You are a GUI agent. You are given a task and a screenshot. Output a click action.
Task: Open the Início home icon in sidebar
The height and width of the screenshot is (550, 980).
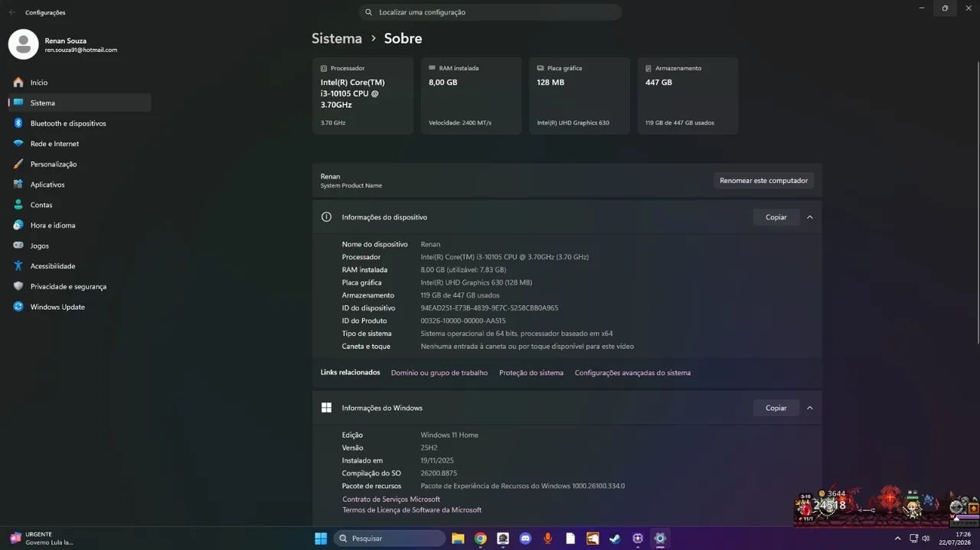point(18,83)
